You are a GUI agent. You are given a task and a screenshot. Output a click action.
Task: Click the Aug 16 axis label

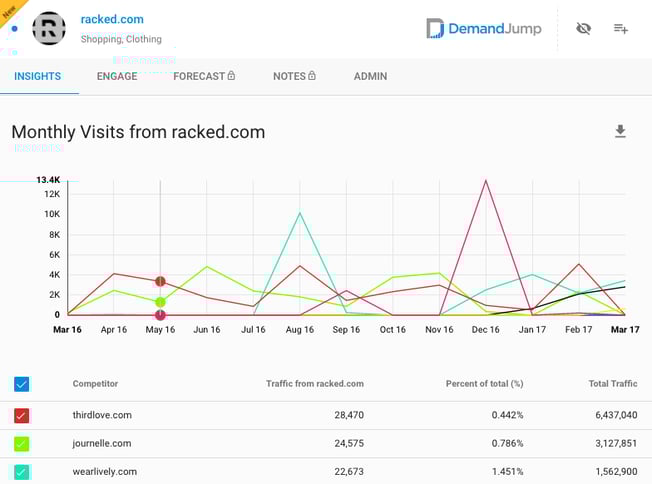tap(300, 330)
